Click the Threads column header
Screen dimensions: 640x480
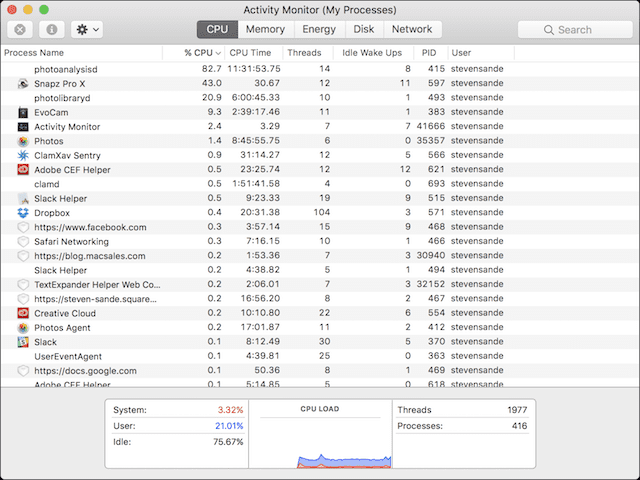pyautogui.click(x=304, y=52)
